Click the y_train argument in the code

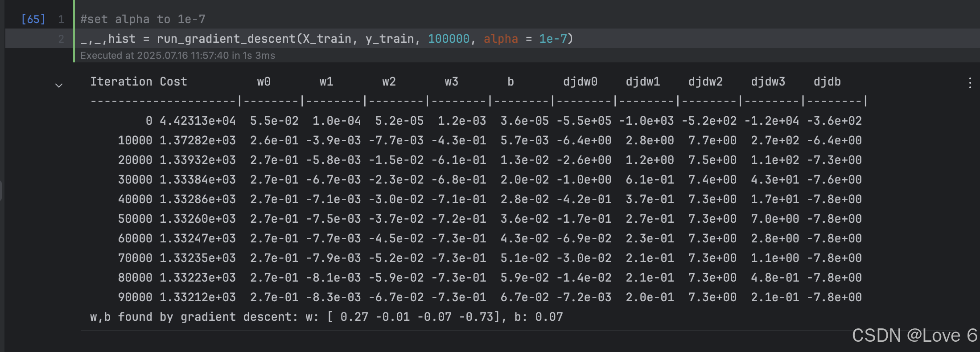[390, 39]
